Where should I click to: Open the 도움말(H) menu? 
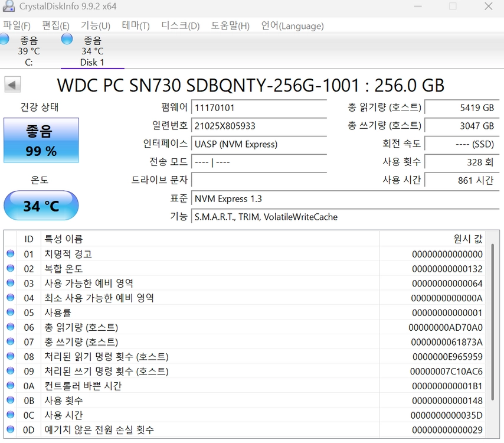click(230, 25)
